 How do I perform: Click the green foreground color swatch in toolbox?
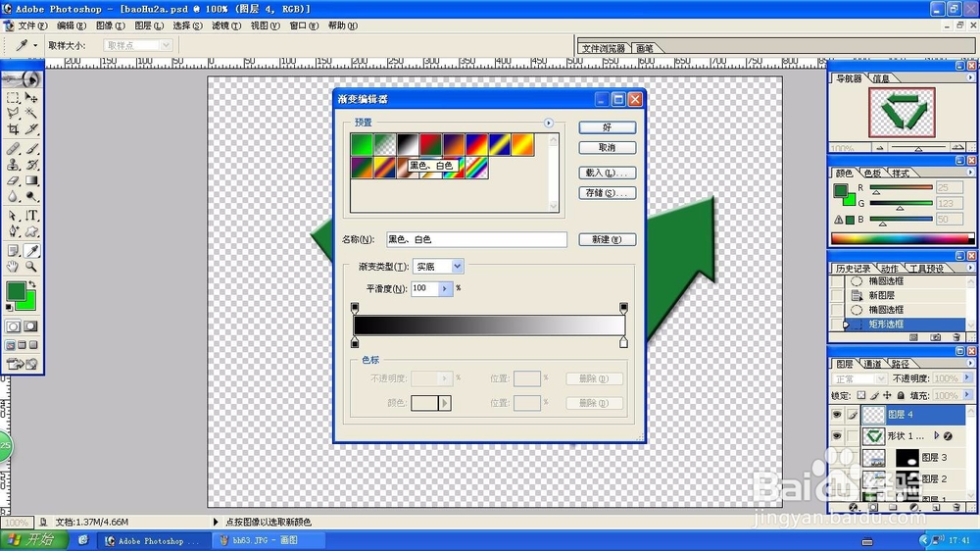(17, 291)
